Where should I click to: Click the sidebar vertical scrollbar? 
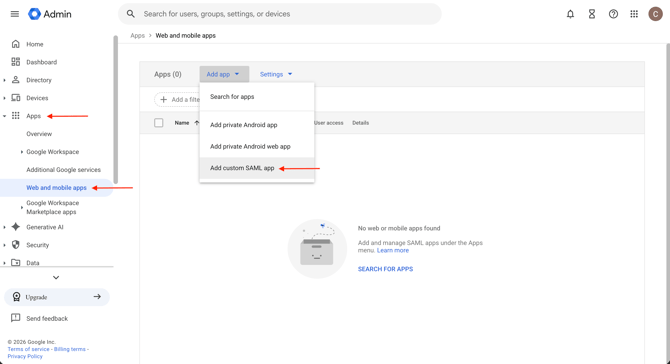tap(115, 110)
